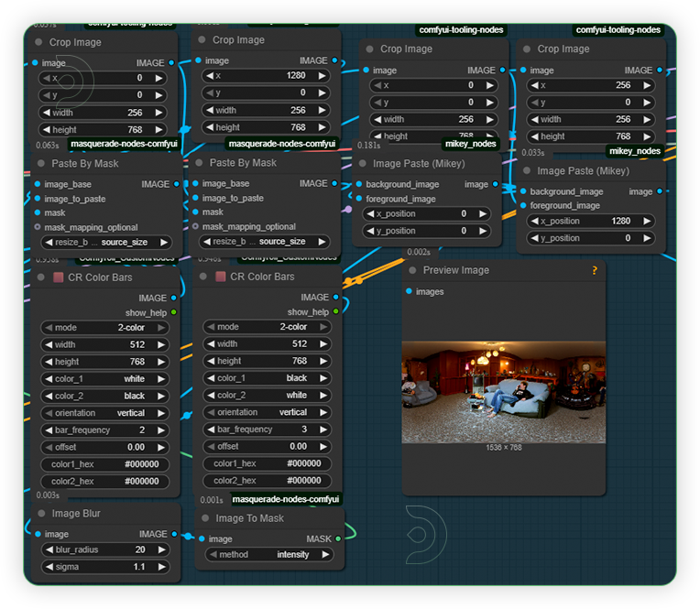Collapse the Image Paste (Mikey) node with x_position 1280
The image size is (700, 609).
click(x=525, y=171)
